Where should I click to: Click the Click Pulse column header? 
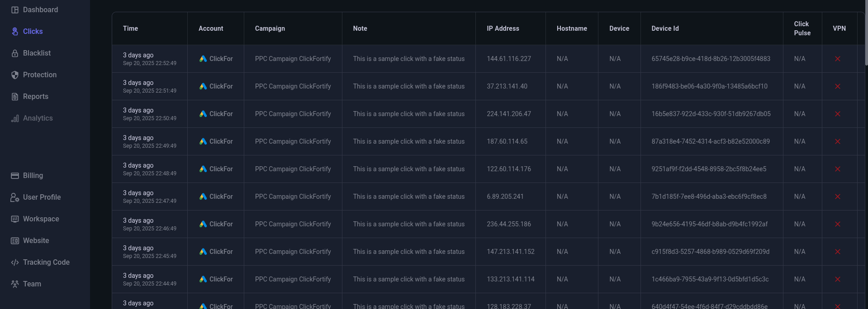[x=802, y=28]
